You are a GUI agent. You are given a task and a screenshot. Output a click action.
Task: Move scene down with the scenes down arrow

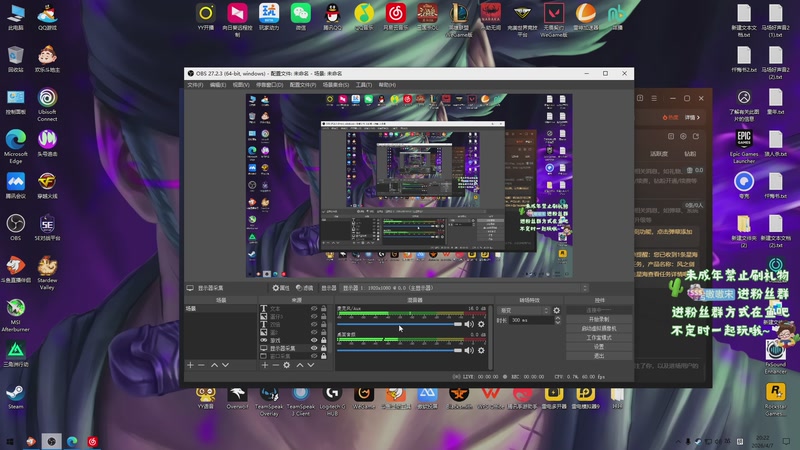(x=226, y=365)
